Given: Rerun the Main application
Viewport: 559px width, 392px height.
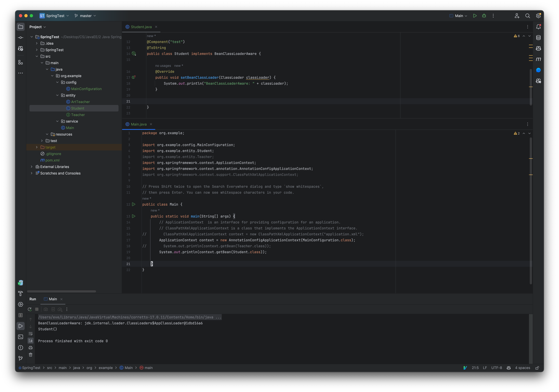Looking at the screenshot, I should pyautogui.click(x=30, y=309).
